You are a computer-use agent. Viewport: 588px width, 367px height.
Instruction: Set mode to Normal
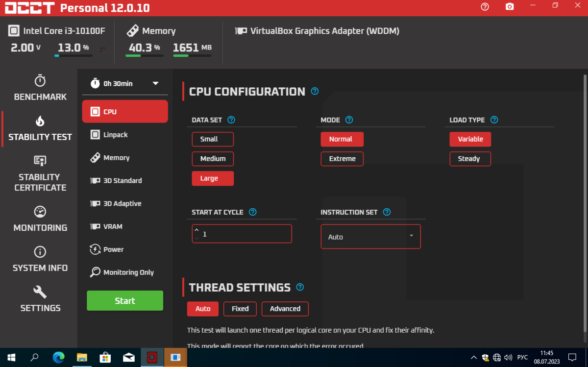[342, 139]
